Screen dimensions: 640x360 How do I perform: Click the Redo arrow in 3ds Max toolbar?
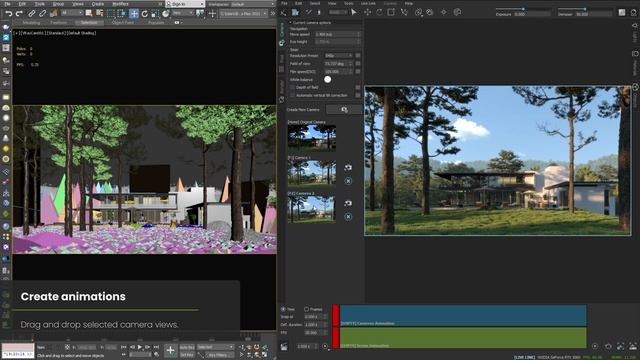(x=19, y=13)
